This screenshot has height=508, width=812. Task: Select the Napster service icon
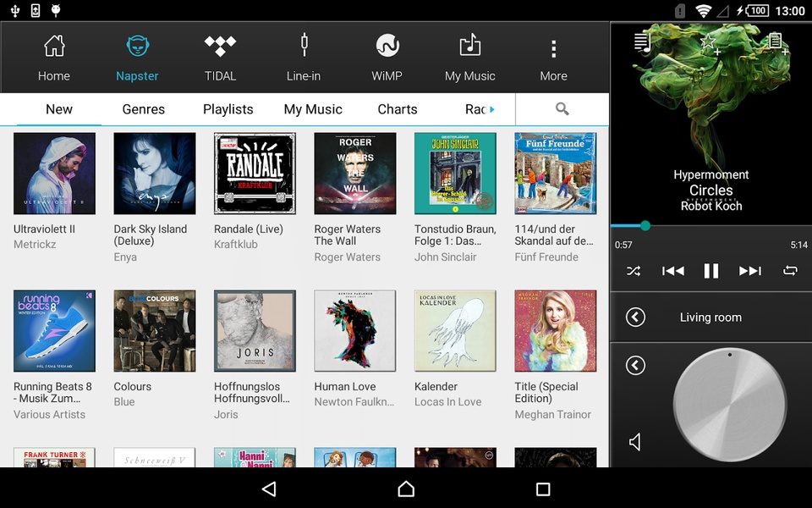click(x=137, y=46)
